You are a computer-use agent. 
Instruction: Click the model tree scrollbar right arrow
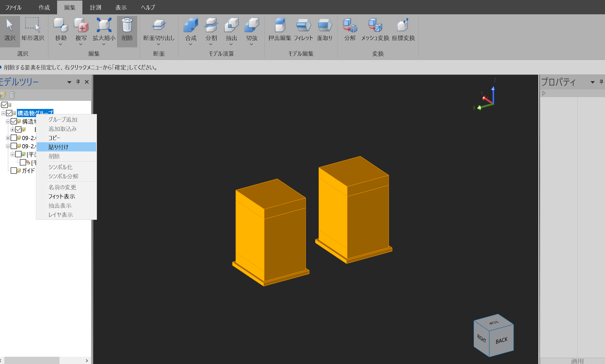pos(87,361)
